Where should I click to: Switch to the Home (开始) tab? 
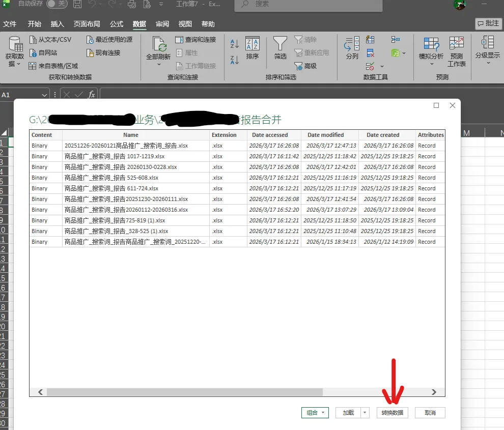[x=35, y=24]
